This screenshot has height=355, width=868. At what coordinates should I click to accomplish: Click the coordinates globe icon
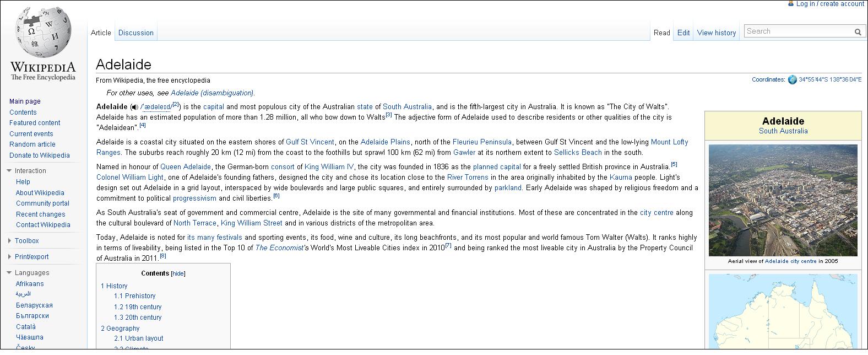click(793, 79)
